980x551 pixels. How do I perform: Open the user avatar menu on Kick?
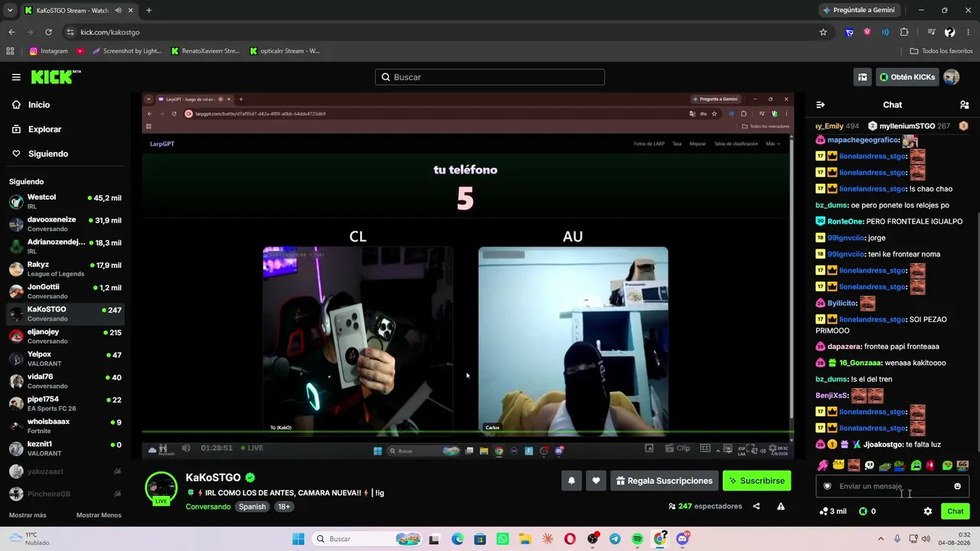click(x=952, y=77)
